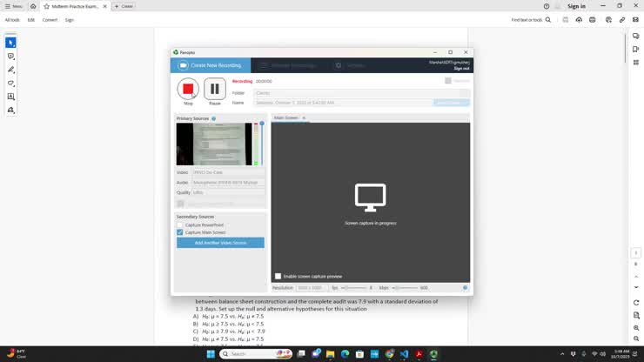The image size is (644, 362).
Task: Stop the Panopto recording
Action: 188,89
